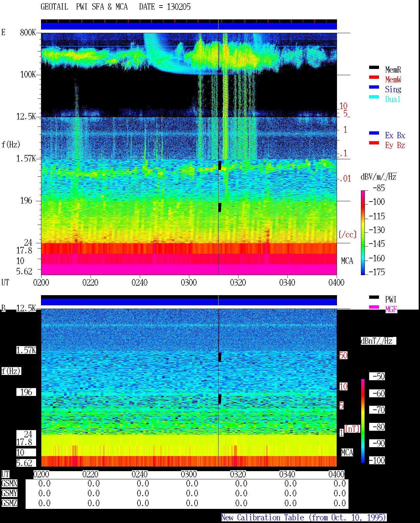Click the -60 color scale value

pyautogui.click(x=377, y=393)
